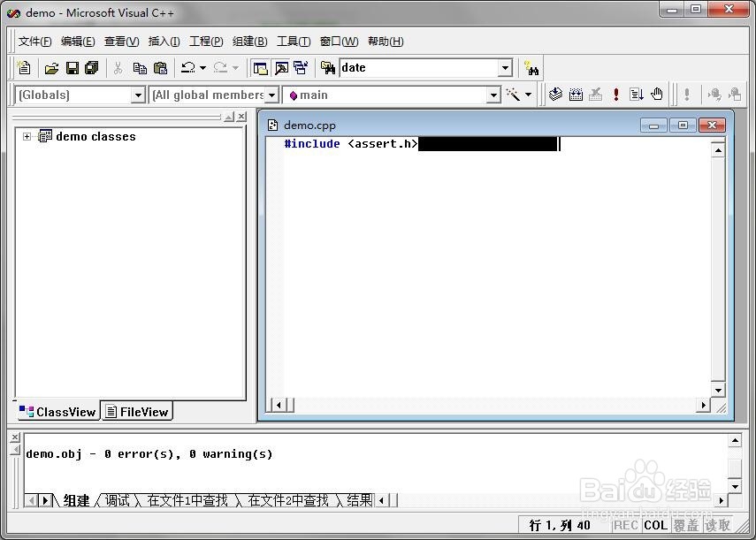Select the 组建 output tab
This screenshot has width=756, height=540.
[76, 500]
